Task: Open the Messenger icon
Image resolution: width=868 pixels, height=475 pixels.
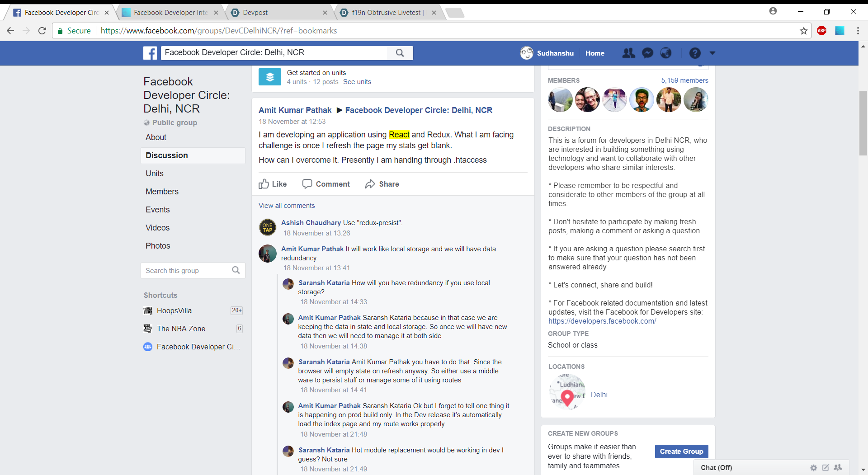Action: 647,53
